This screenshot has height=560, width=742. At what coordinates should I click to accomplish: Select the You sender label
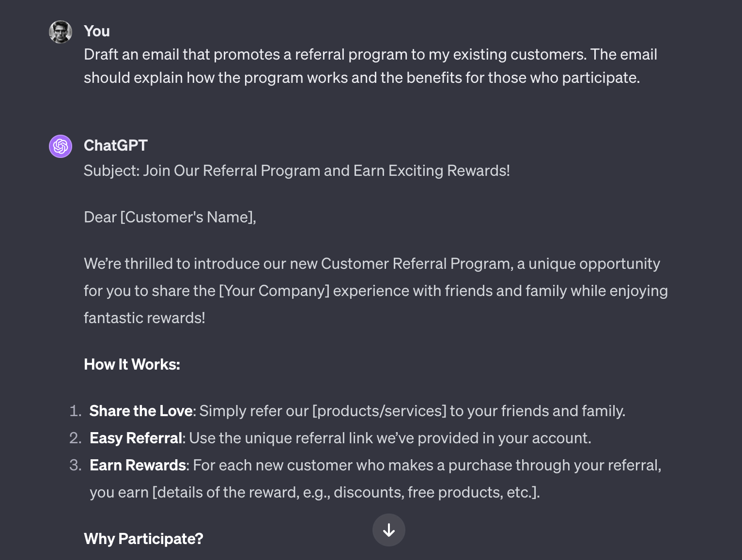coord(97,31)
